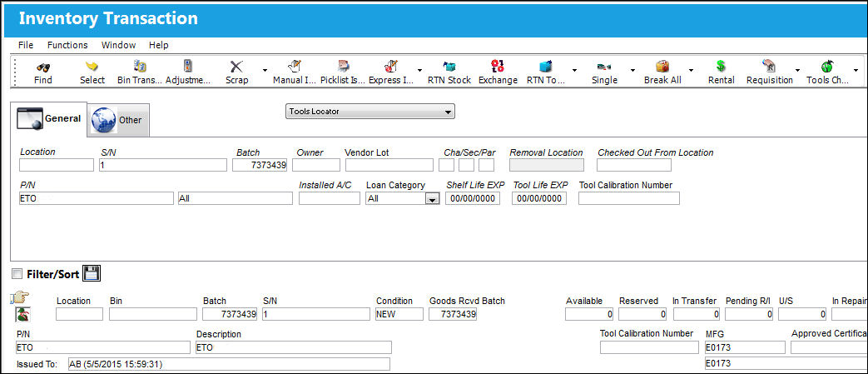This screenshot has height=374, width=868.
Task: Click the Reserved quantity field
Action: pos(642,314)
